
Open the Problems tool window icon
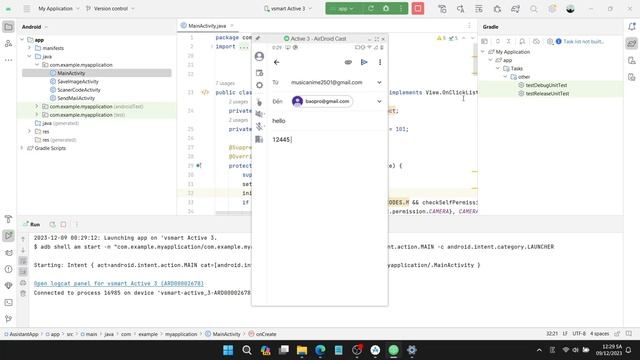point(8,269)
